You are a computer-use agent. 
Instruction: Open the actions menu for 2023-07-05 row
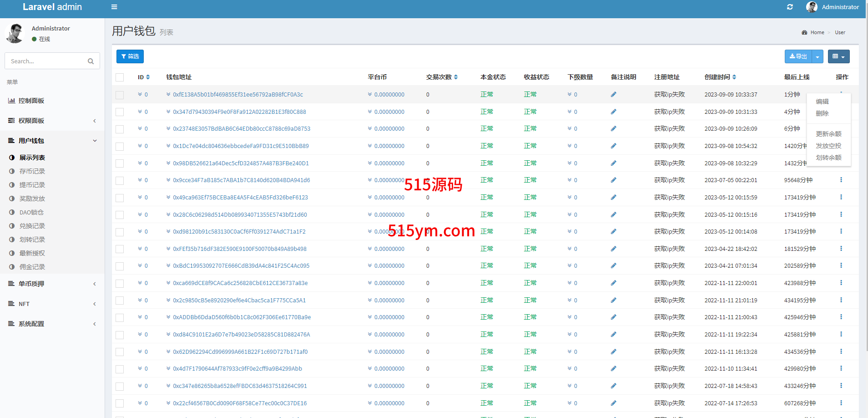pos(841,180)
